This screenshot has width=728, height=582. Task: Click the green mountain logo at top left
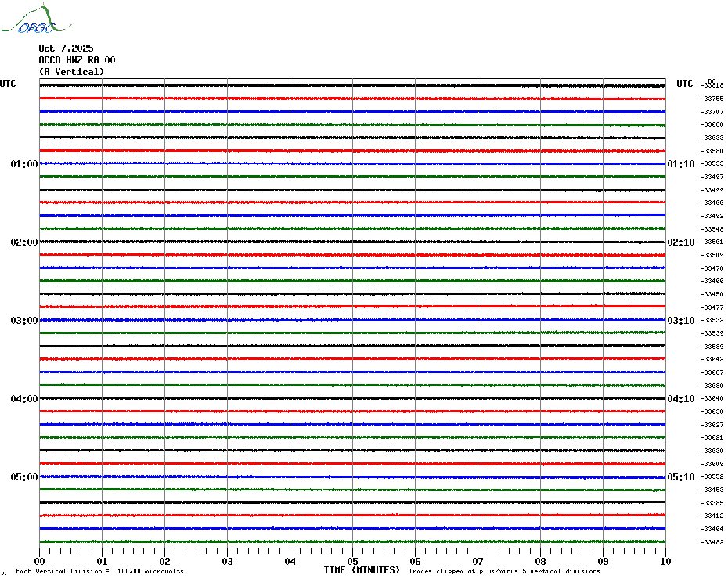click(28, 20)
